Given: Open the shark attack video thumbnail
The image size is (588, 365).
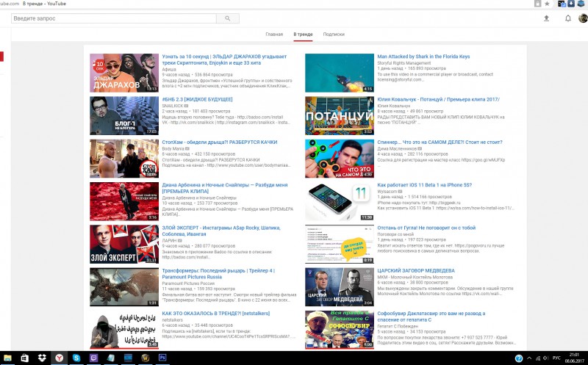Looking at the screenshot, I should tap(340, 73).
